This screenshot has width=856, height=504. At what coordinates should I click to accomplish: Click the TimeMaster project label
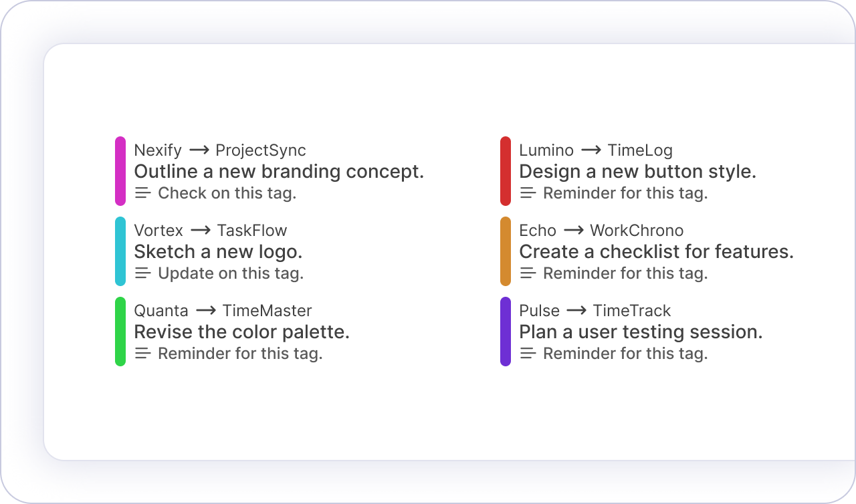[x=267, y=311]
